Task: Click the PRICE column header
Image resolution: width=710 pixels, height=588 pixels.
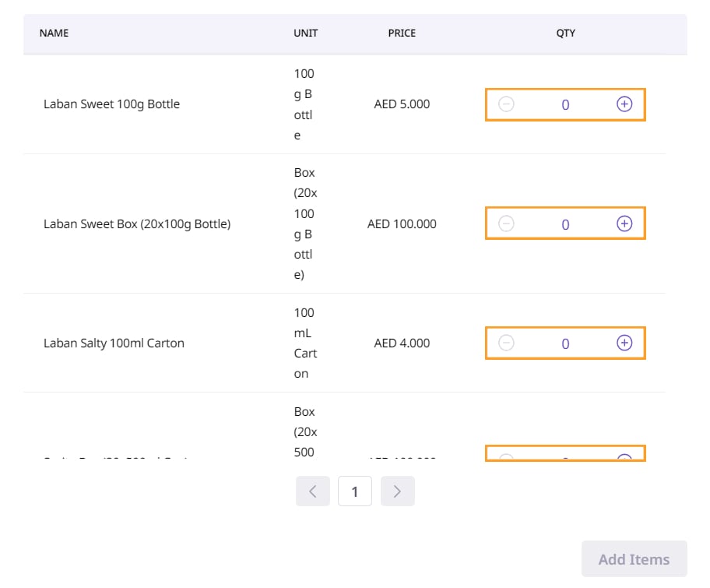Action: pos(402,33)
